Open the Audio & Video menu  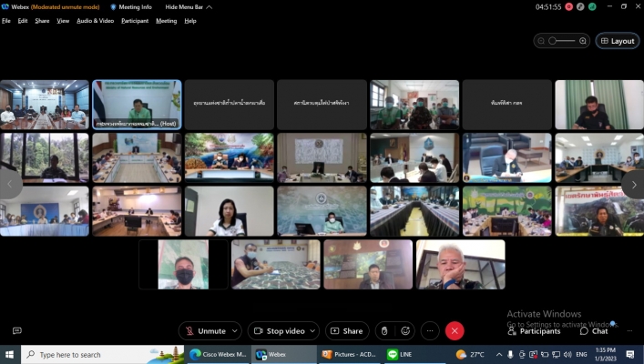pyautogui.click(x=96, y=21)
